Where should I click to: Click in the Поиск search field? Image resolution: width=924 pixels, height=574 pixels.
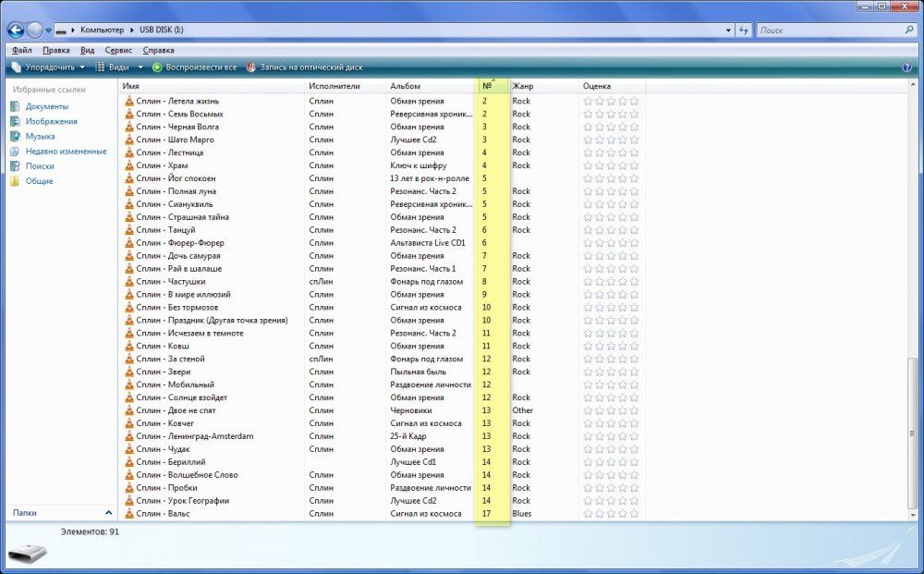pos(827,31)
